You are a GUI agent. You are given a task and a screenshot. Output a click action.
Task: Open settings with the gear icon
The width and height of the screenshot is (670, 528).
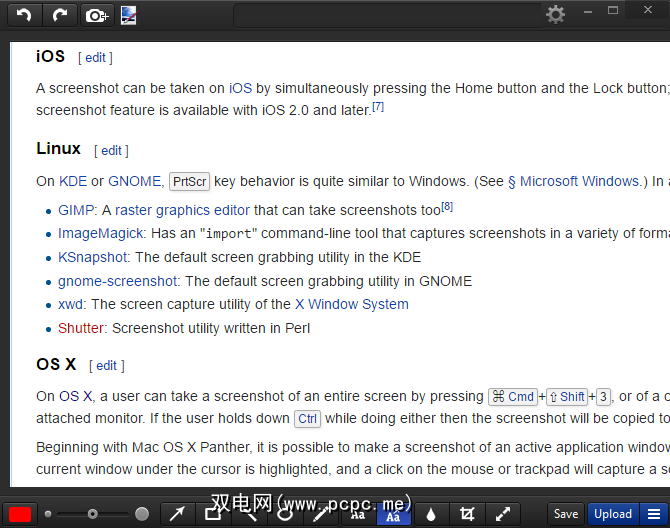click(555, 15)
